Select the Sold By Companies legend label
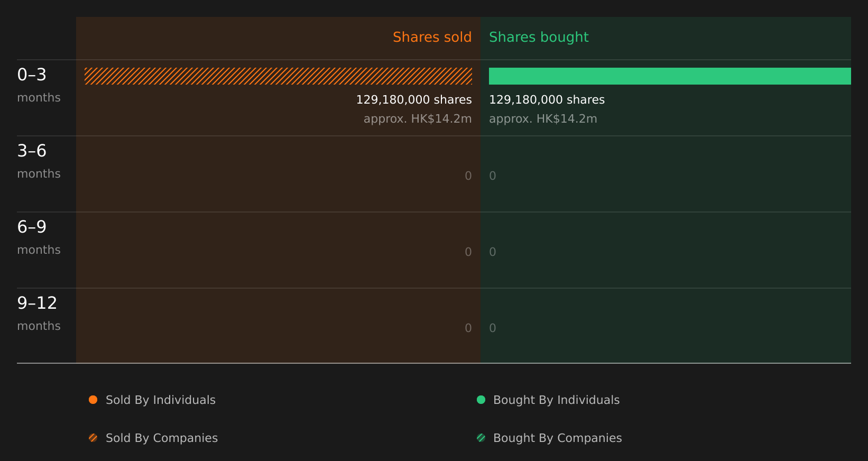Screen dimensions: 868x461 click(162, 438)
